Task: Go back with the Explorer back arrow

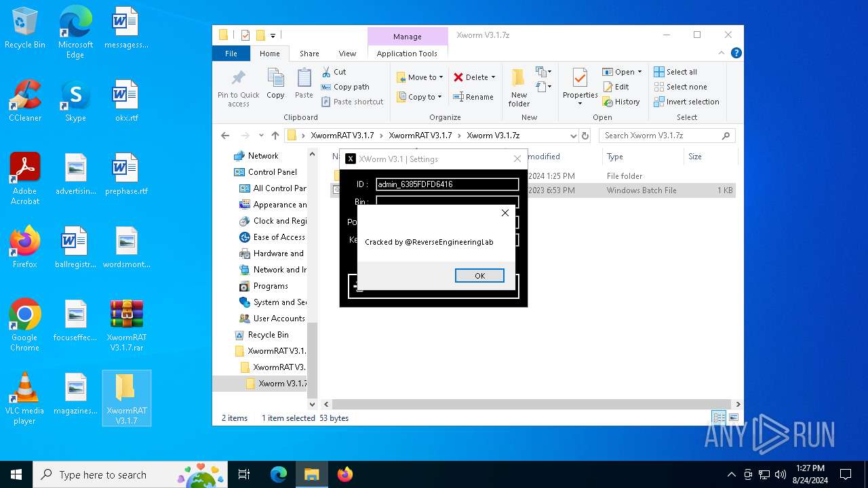Action: click(x=225, y=136)
